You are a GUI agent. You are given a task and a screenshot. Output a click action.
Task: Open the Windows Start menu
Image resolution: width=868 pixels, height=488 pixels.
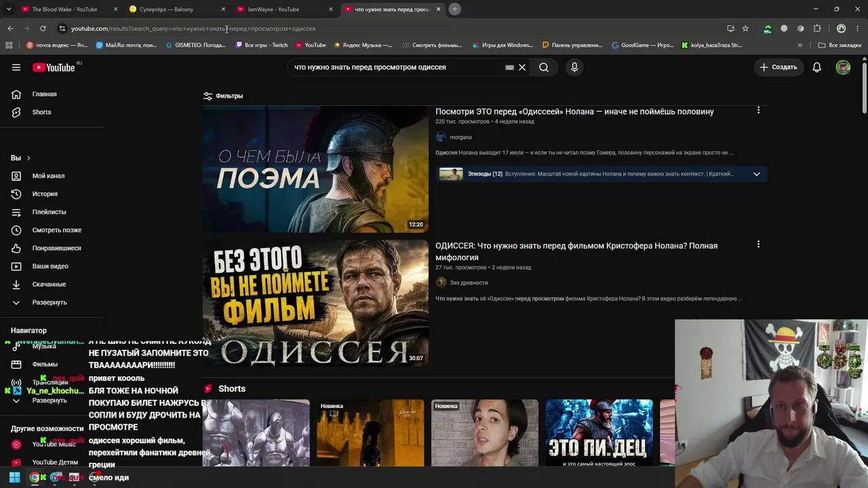point(14,477)
